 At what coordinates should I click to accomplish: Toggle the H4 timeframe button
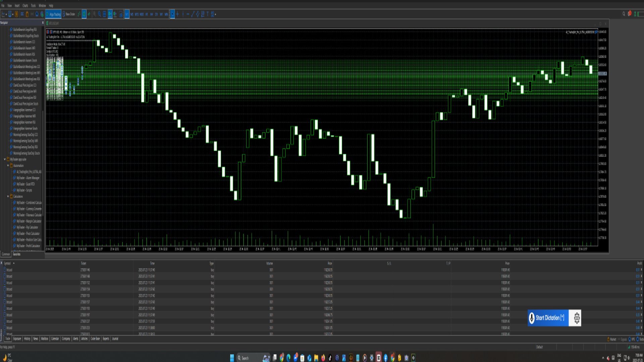pyautogui.click(x=152, y=14)
